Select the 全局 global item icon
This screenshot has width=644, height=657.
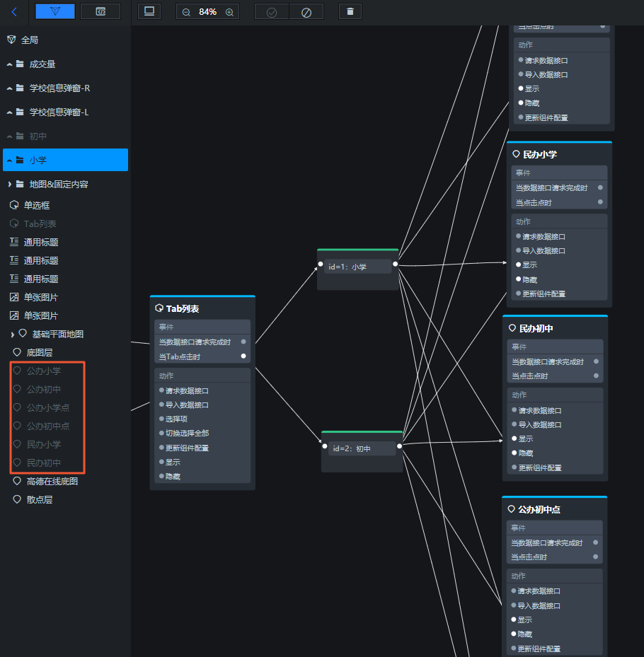tap(12, 40)
